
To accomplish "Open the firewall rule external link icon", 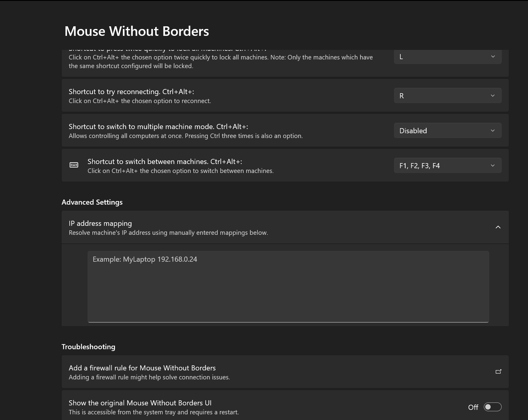I will [498, 372].
